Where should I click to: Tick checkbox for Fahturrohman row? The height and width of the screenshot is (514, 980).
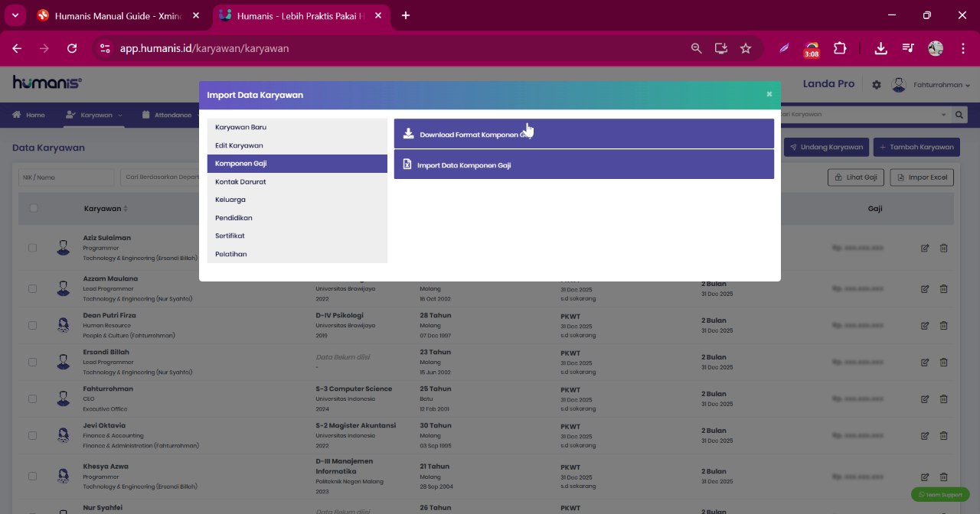coord(32,399)
